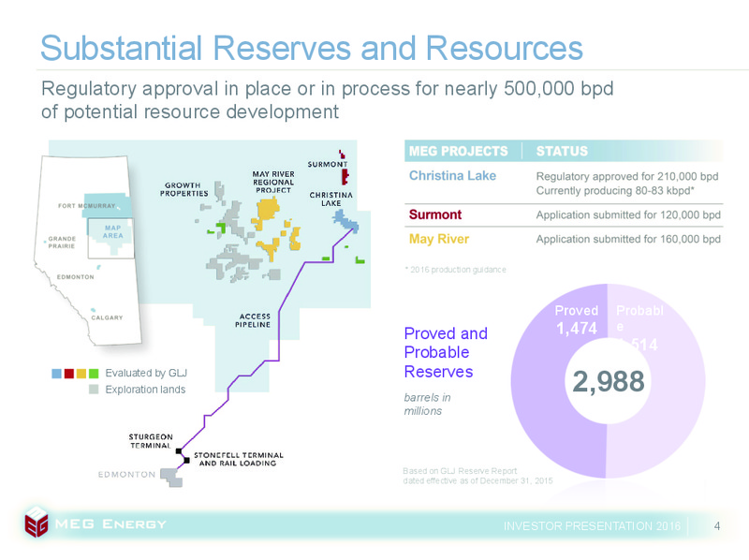Viewport: 749px width, 560px height.
Task: Click the 'INVESTOR PRESENTATION 2016' footer text
Action: [592, 526]
